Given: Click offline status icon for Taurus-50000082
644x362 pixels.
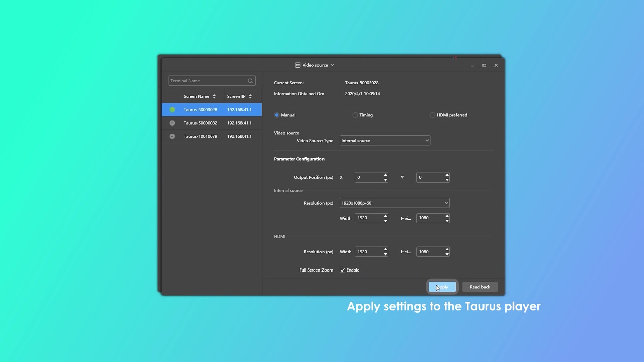Looking at the screenshot, I should 172,123.
